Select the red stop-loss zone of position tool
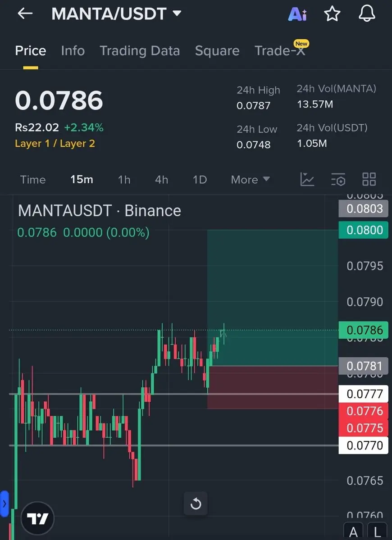Image resolution: width=392 pixels, height=540 pixels. click(273, 387)
